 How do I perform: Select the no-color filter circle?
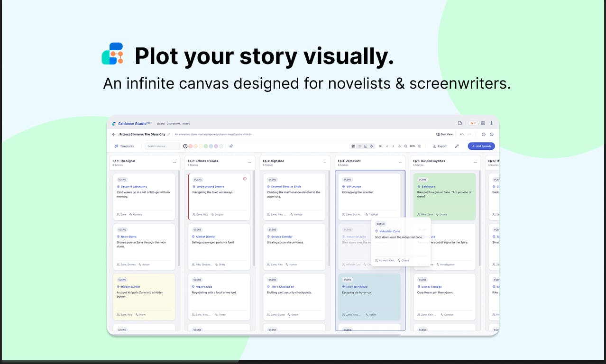pyautogui.click(x=185, y=146)
